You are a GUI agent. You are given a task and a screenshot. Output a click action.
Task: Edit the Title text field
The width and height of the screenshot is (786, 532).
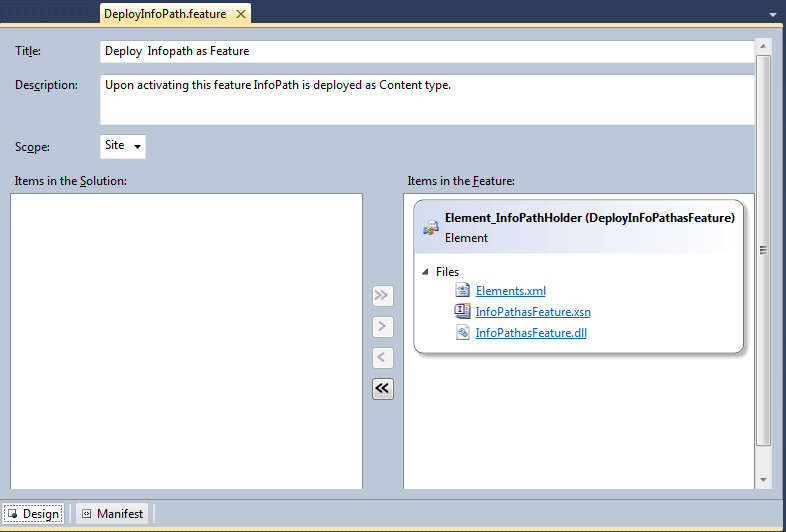[427, 51]
